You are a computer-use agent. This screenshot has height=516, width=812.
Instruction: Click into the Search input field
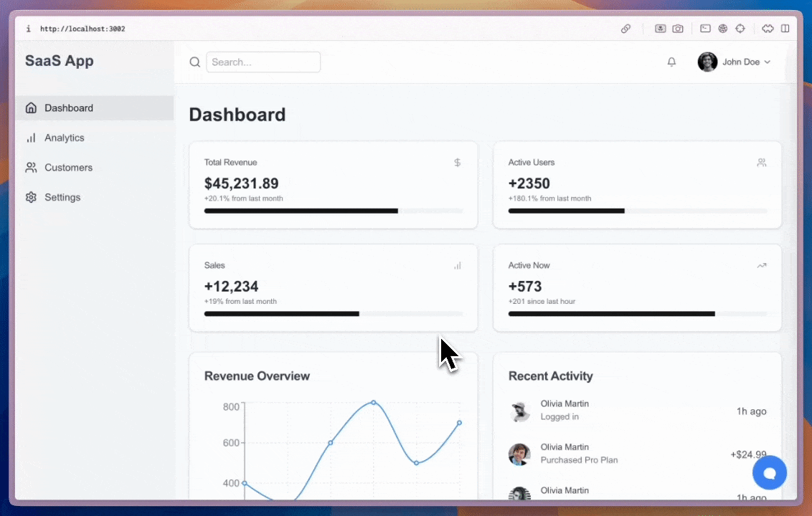[x=263, y=62]
